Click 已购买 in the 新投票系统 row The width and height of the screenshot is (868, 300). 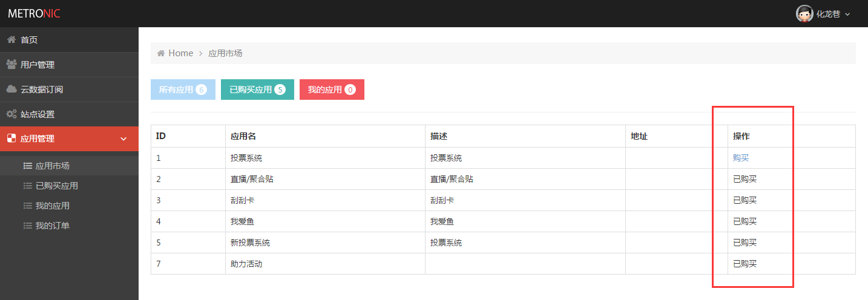point(745,243)
